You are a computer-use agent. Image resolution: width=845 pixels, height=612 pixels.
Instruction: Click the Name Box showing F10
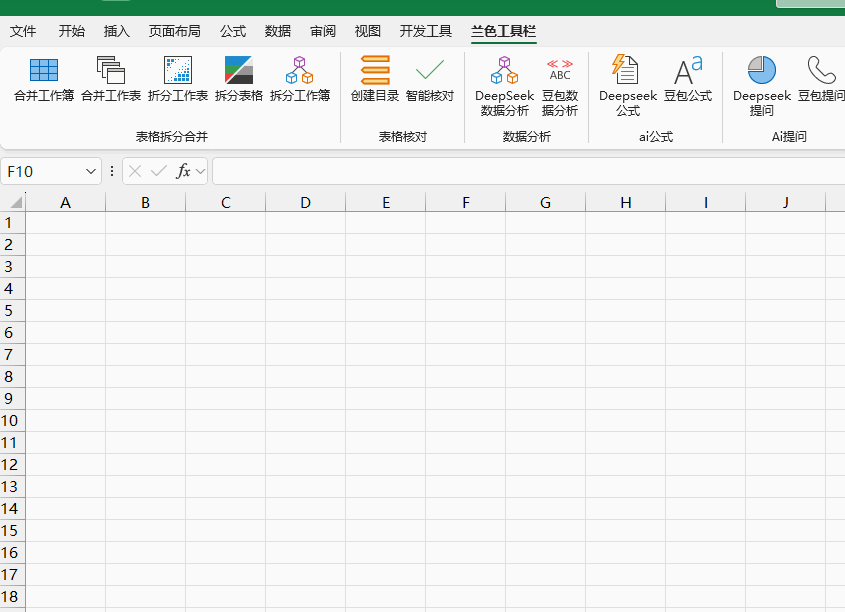pyautogui.click(x=51, y=171)
